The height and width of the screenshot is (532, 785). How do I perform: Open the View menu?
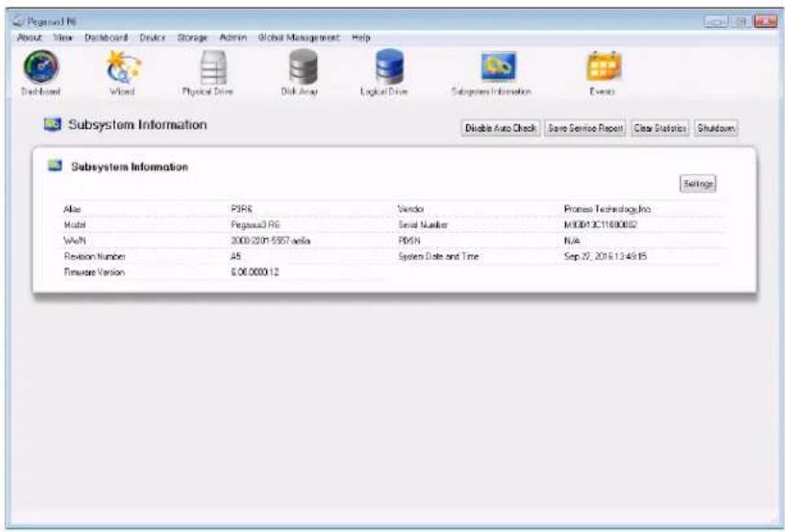63,37
